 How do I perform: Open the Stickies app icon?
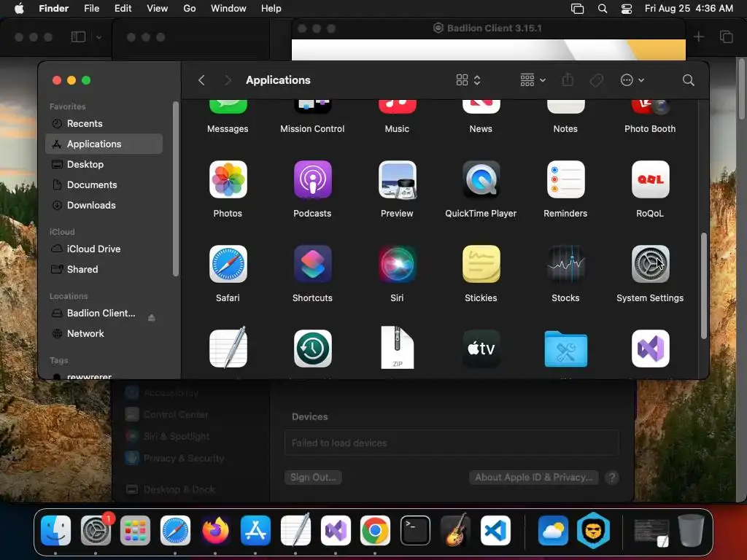[x=481, y=264]
